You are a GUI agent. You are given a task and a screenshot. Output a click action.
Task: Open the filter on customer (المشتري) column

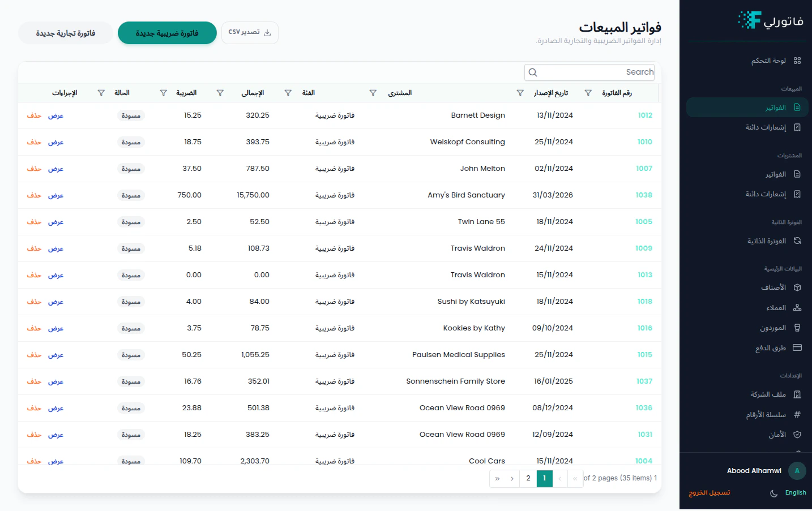(x=373, y=93)
